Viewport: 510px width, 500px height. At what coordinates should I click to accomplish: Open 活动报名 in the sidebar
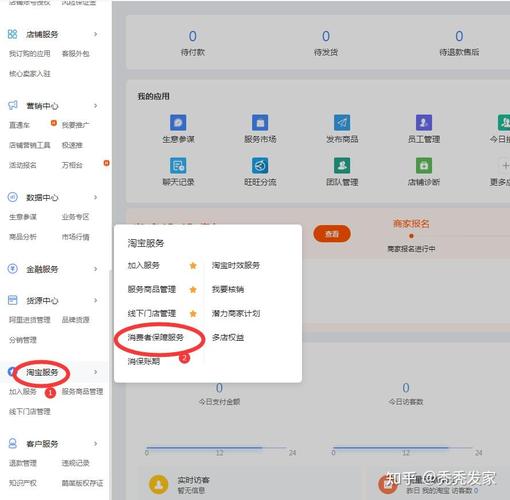pyautogui.click(x=23, y=165)
